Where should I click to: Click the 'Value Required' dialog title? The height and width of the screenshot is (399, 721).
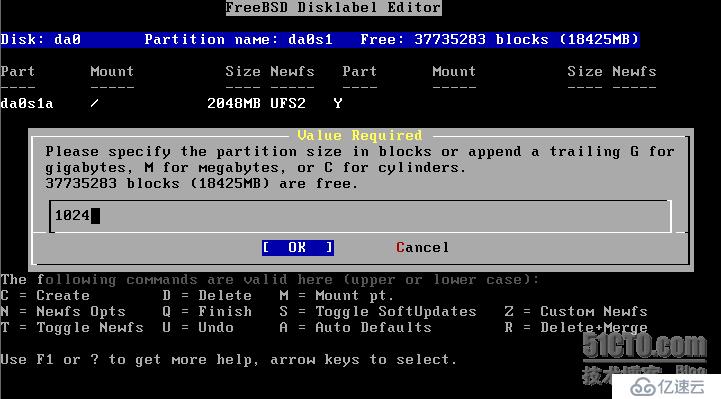(x=360, y=135)
